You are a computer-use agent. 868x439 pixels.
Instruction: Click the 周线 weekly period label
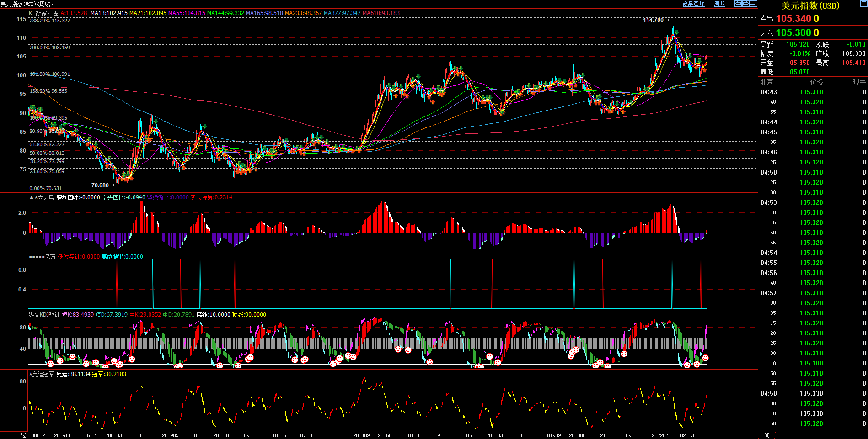click(x=21, y=435)
